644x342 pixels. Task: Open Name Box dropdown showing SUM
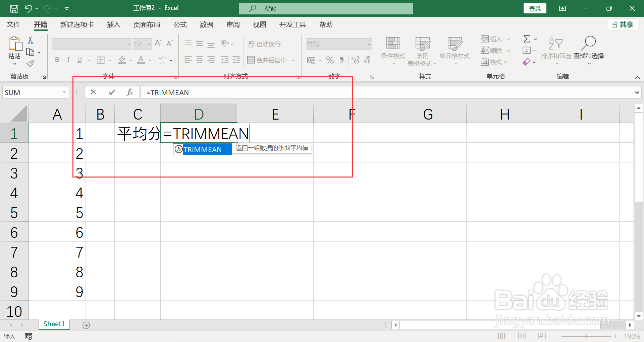(x=64, y=92)
